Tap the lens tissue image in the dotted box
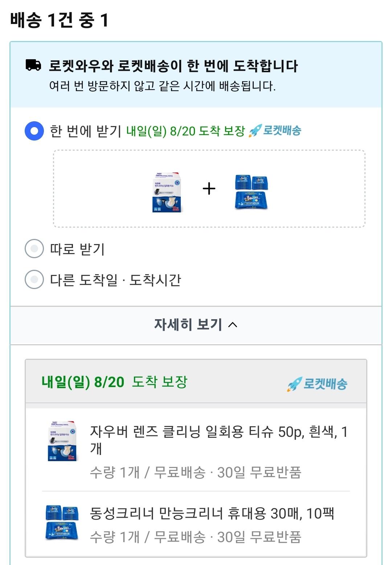 coord(167,192)
